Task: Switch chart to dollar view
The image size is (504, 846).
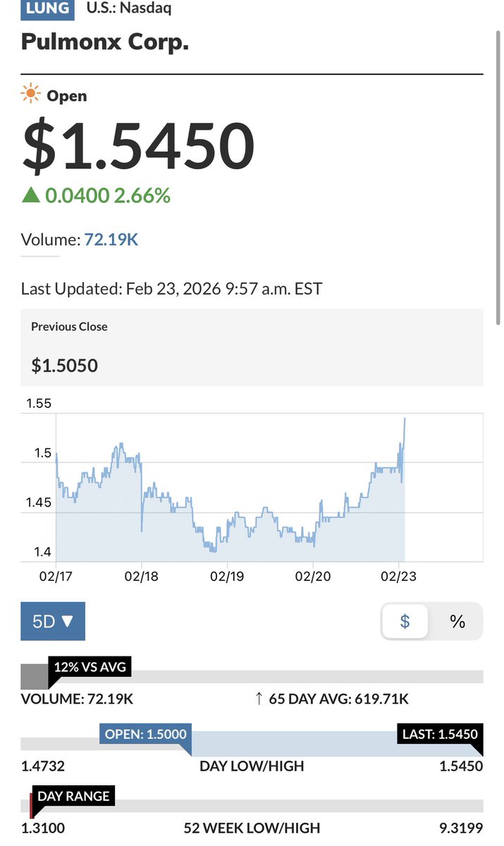Action: [x=405, y=621]
